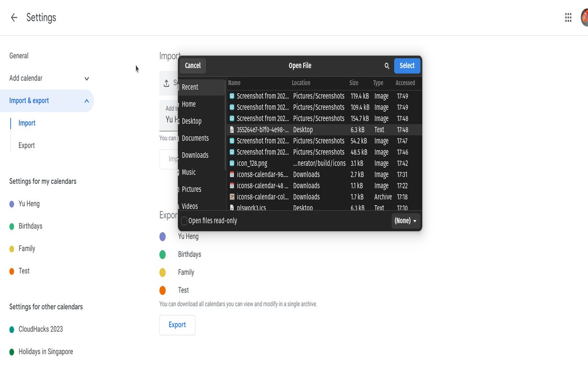Click the purple dot beside Yu Heng in sidebar
Screen dimensions: 588x368
coord(12,204)
